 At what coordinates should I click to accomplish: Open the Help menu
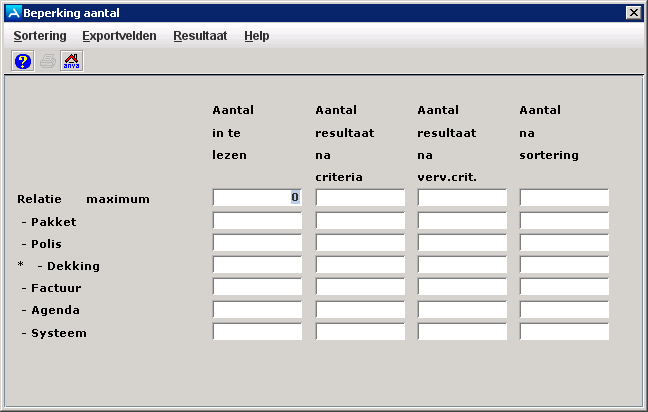coord(257,36)
